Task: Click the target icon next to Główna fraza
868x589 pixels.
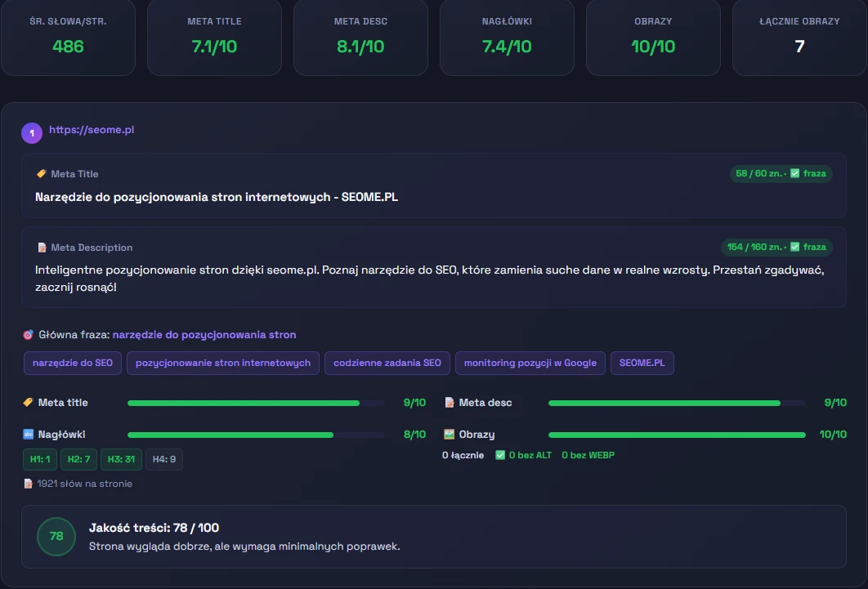Action: 28,335
